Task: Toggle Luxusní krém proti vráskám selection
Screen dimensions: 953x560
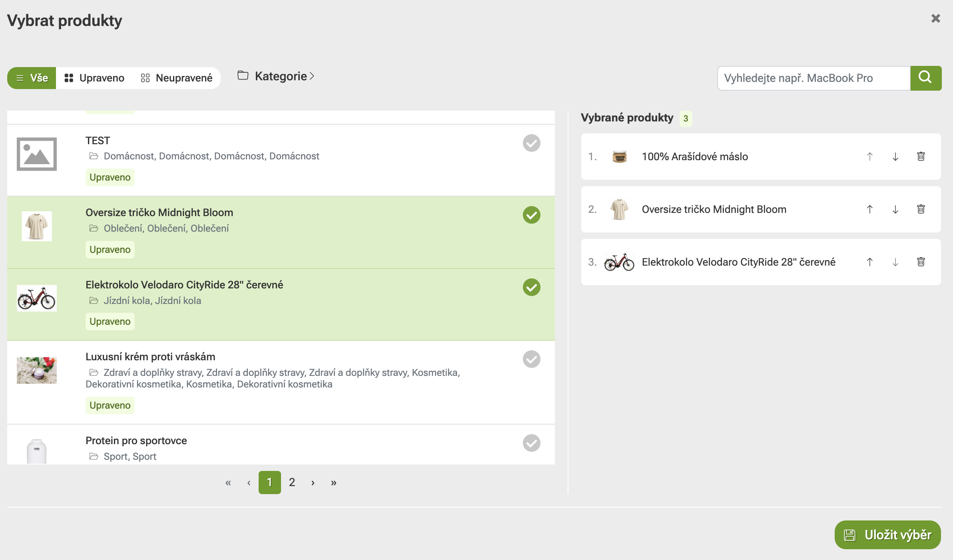Action: pos(531,359)
